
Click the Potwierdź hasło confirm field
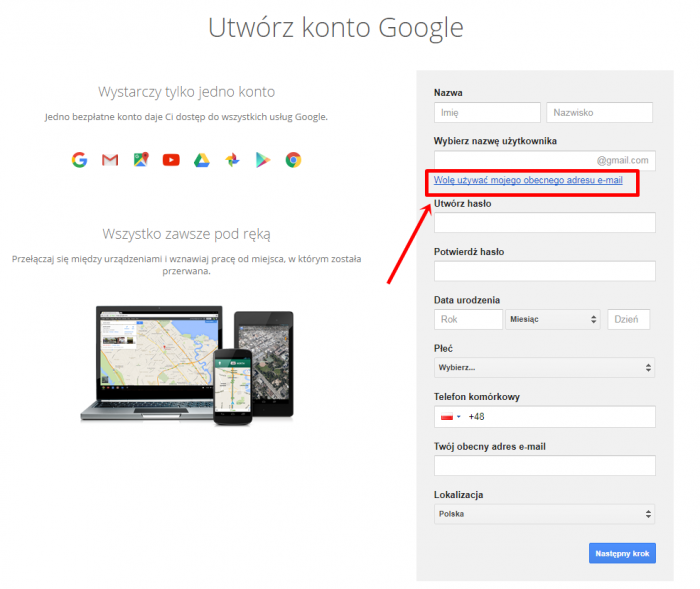545,271
